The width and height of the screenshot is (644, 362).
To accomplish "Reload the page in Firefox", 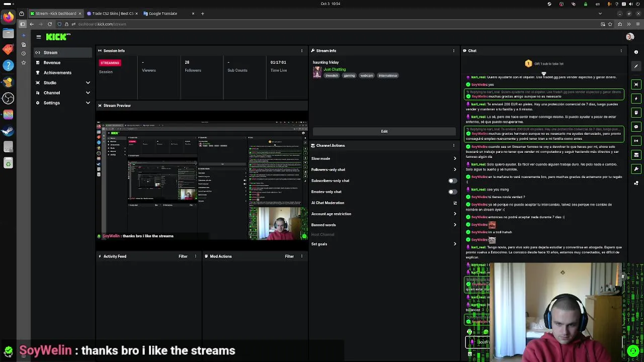I will (x=49, y=24).
